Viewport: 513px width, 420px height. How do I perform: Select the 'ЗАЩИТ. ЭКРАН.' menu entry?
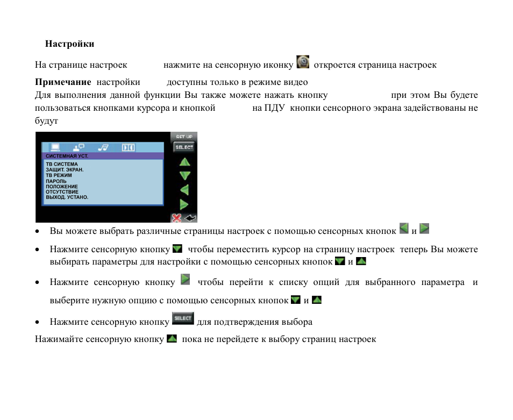coord(65,170)
